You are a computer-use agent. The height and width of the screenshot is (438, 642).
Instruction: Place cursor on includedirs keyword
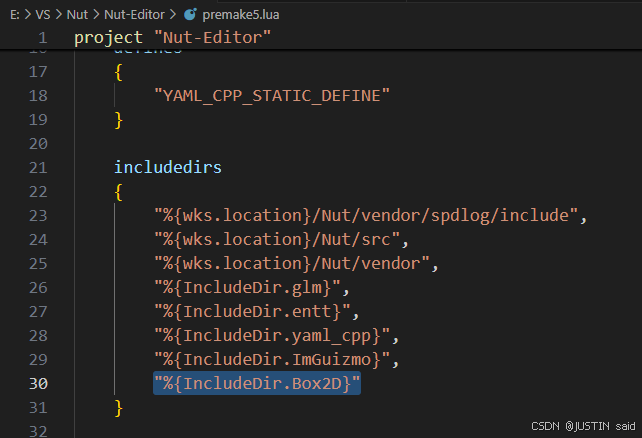pyautogui.click(x=167, y=167)
